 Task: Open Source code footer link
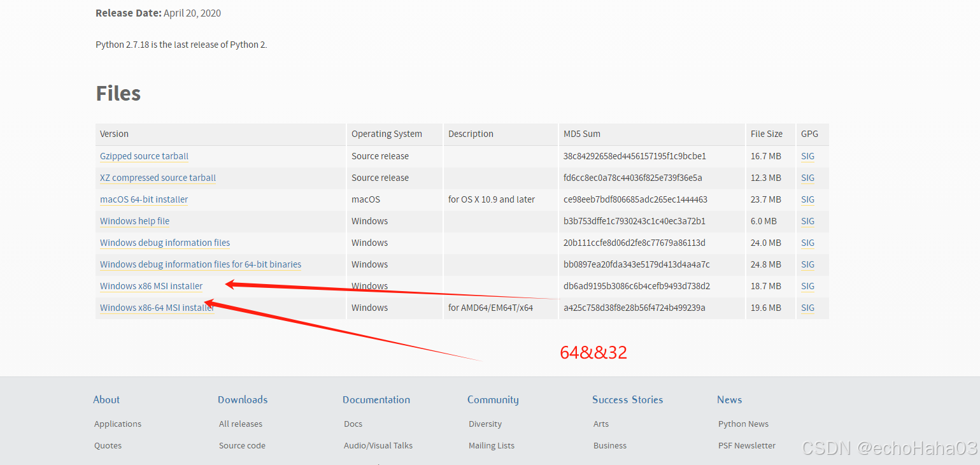pos(242,445)
